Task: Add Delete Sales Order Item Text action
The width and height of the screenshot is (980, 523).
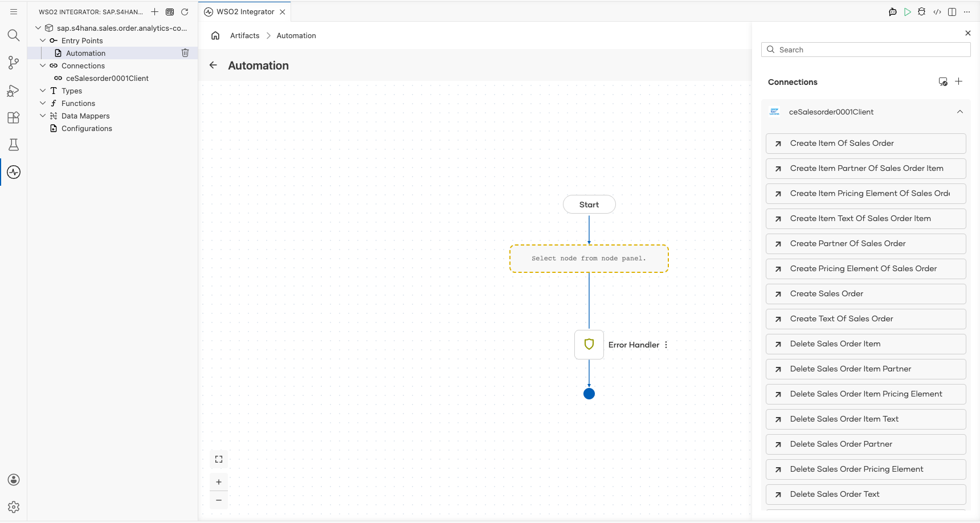Action: point(866,419)
